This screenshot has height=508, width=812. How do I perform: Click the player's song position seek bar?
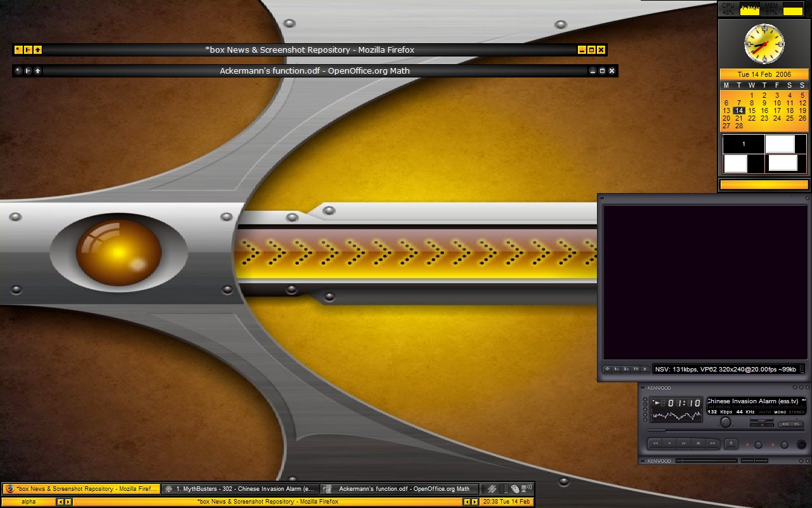click(x=726, y=430)
